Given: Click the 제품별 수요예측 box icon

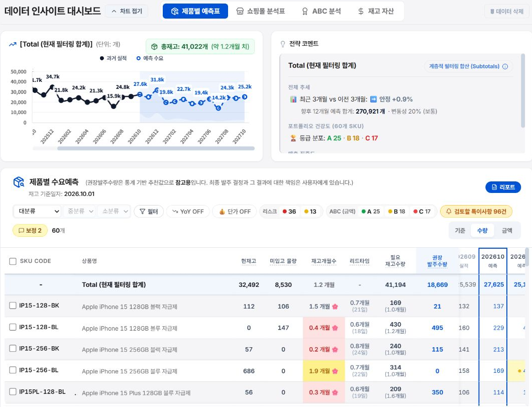Looking at the screenshot, I should [19, 182].
